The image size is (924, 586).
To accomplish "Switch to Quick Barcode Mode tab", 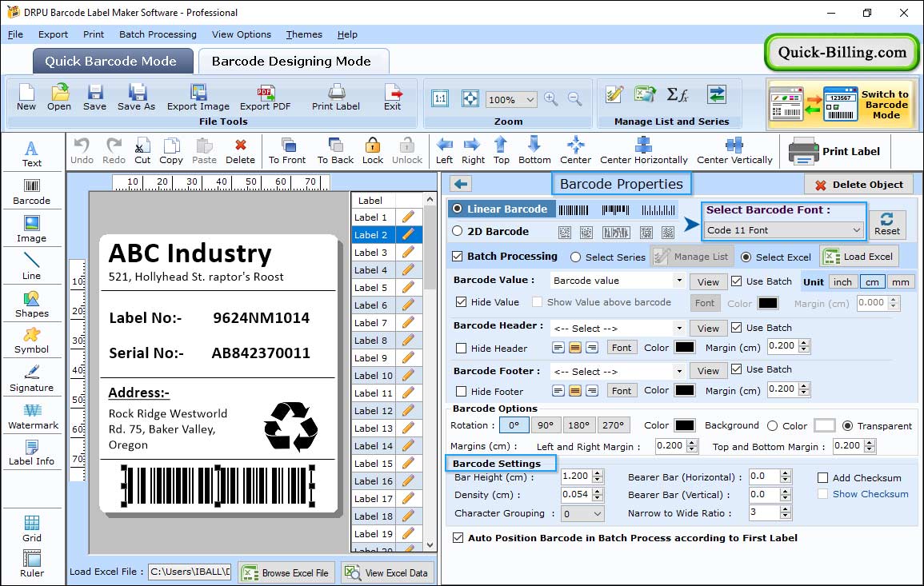I will (x=113, y=62).
